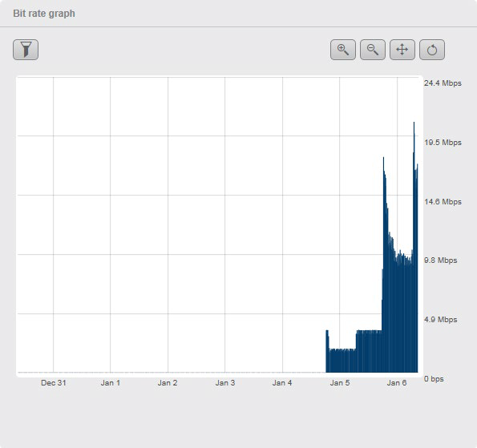Click the zoom out magnifier icon
The width and height of the screenshot is (477, 448).
tap(373, 50)
